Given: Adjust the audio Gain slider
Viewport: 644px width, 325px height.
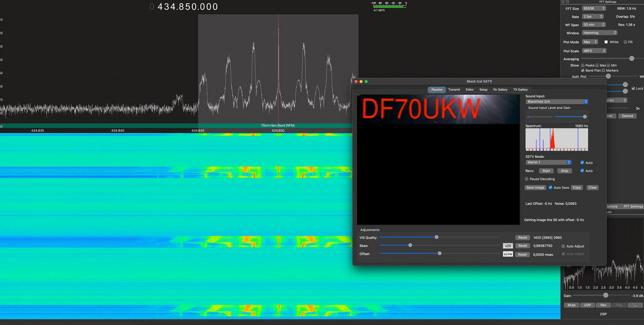Looking at the screenshot, I should (602, 296).
